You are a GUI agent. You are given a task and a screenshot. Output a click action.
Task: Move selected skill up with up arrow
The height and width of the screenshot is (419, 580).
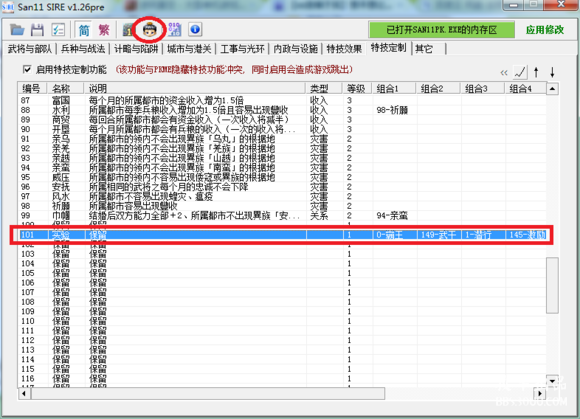coord(536,72)
